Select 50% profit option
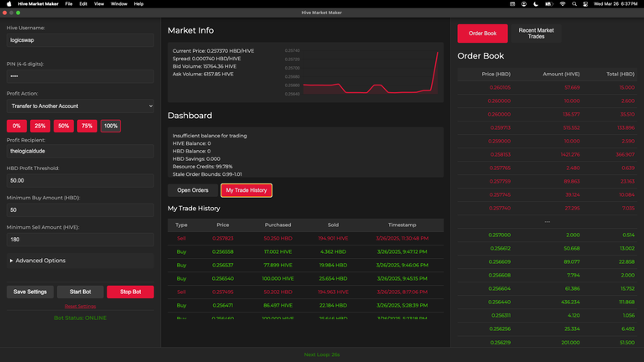 (x=63, y=126)
